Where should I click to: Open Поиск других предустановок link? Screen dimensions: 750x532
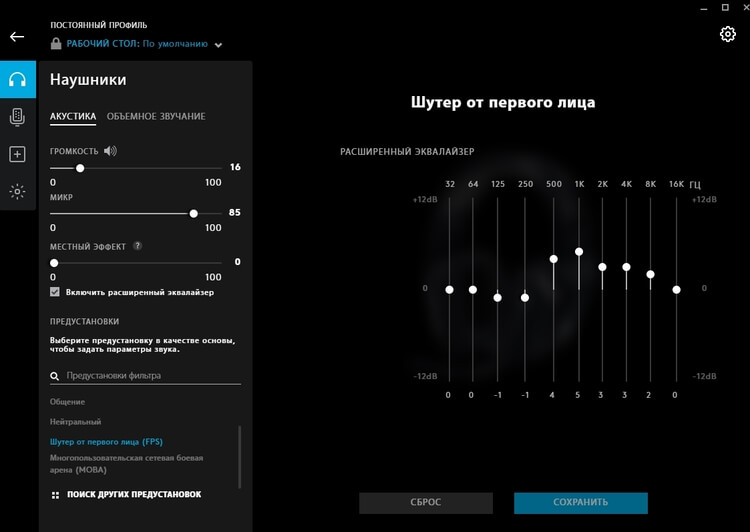click(134, 494)
